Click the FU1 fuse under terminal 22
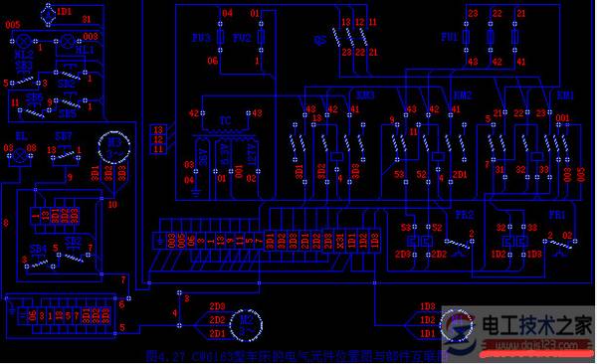Screen dimensions: 597x364 pos(491,38)
